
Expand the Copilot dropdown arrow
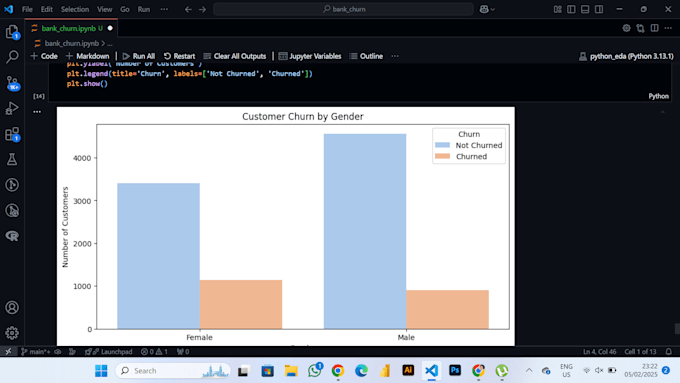tap(493, 9)
